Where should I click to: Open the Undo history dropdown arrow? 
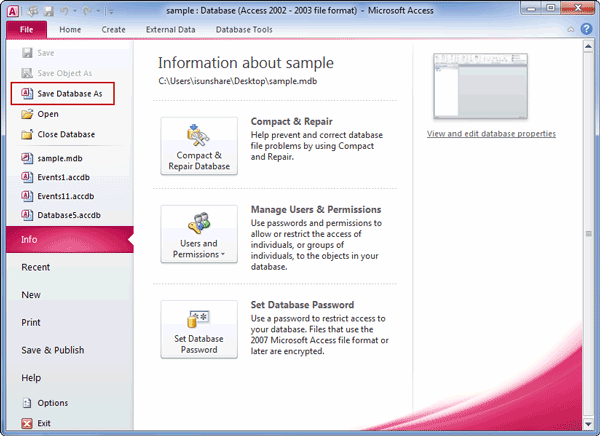[x=75, y=11]
